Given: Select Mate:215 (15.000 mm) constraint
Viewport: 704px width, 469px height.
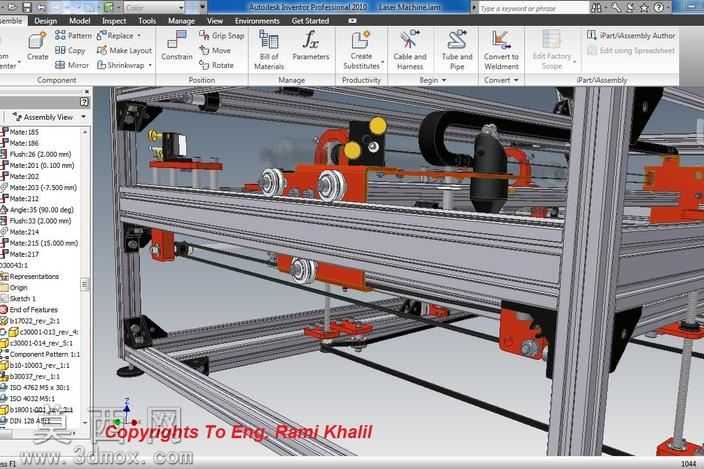Looking at the screenshot, I should (x=39, y=243).
